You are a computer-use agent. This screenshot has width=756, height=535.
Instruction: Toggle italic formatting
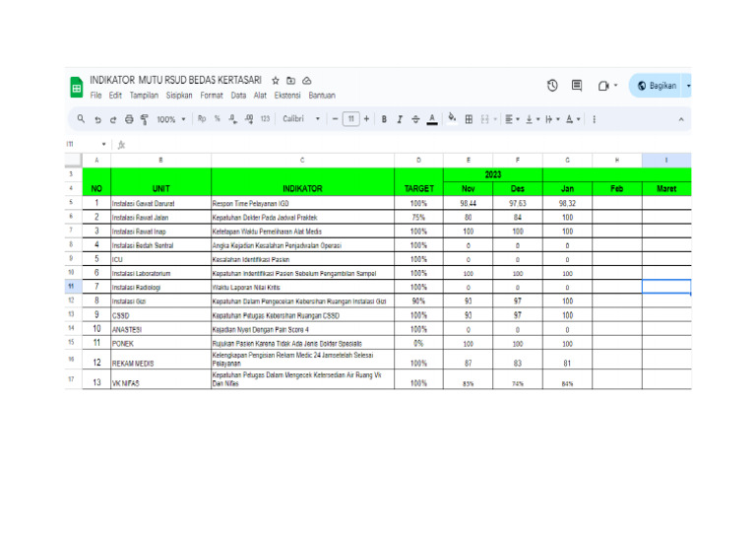[x=400, y=119]
